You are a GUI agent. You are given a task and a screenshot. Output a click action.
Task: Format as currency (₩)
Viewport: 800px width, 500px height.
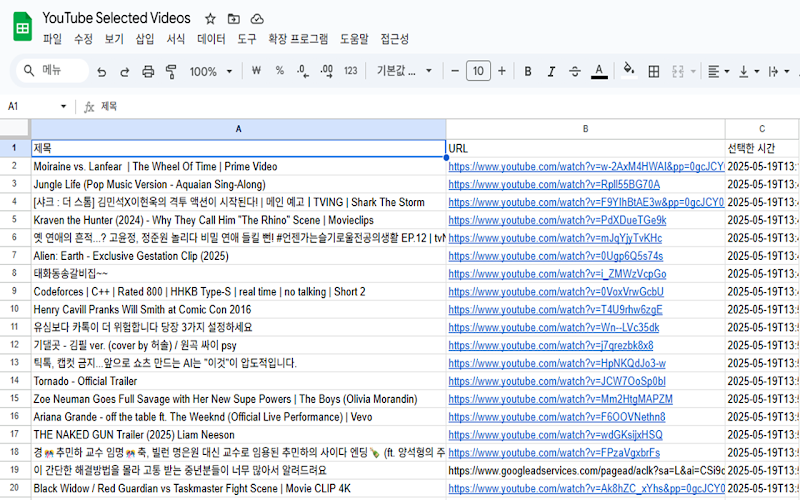[256, 71]
